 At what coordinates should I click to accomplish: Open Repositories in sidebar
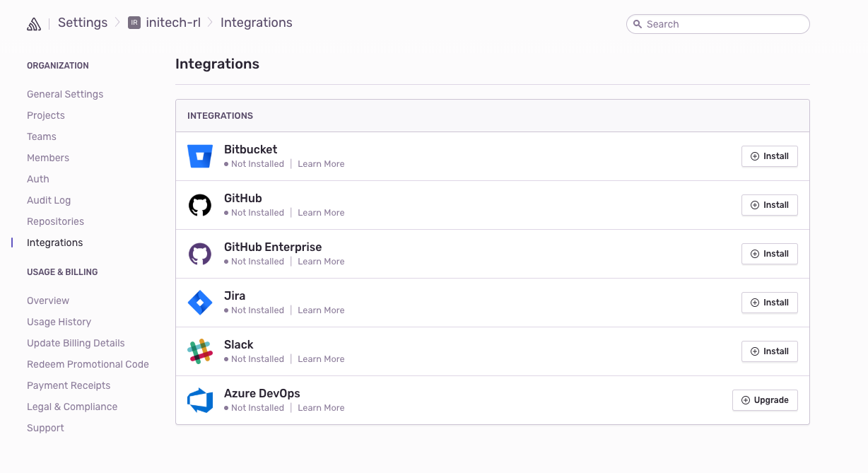(55, 221)
